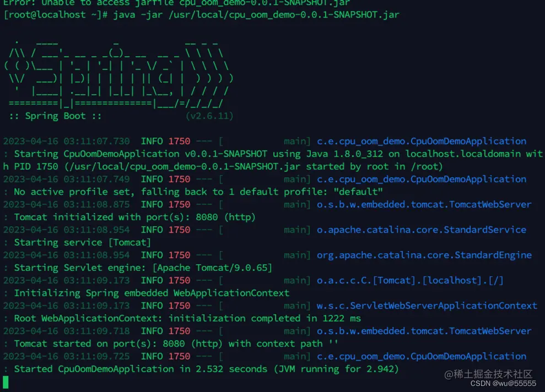Click the green terminal cursor block
The image size is (545, 392).
[6, 382]
